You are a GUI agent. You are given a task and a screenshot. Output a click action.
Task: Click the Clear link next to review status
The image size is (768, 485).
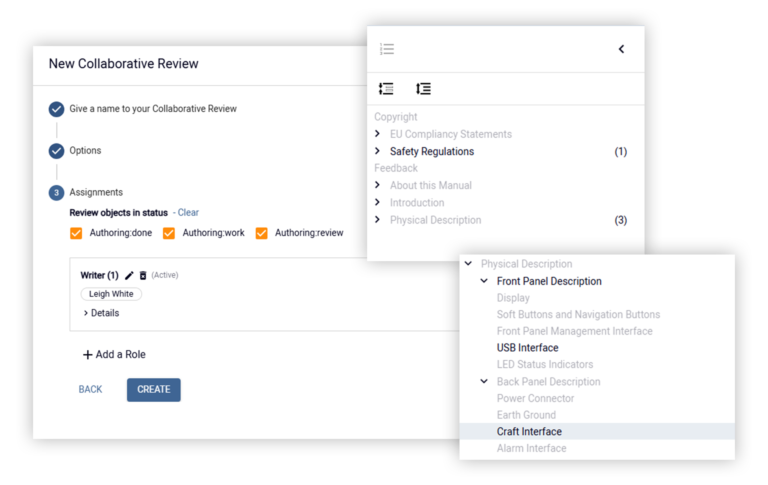coord(188,213)
